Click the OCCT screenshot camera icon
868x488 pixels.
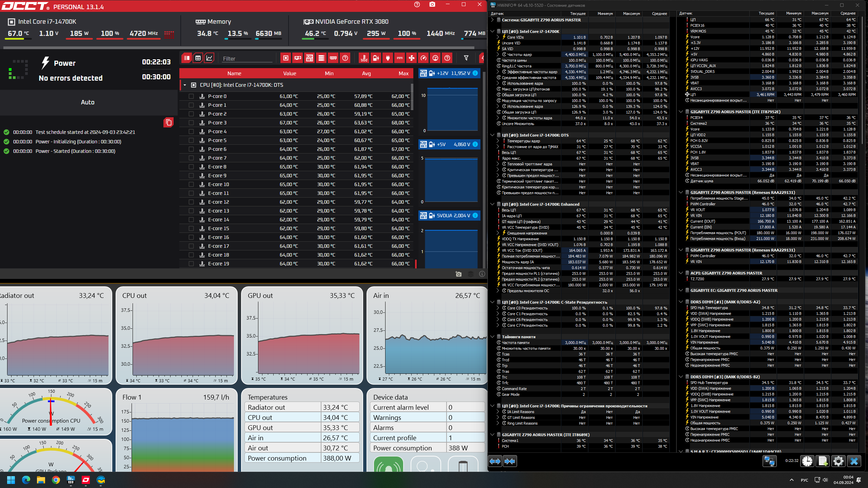(x=432, y=4)
